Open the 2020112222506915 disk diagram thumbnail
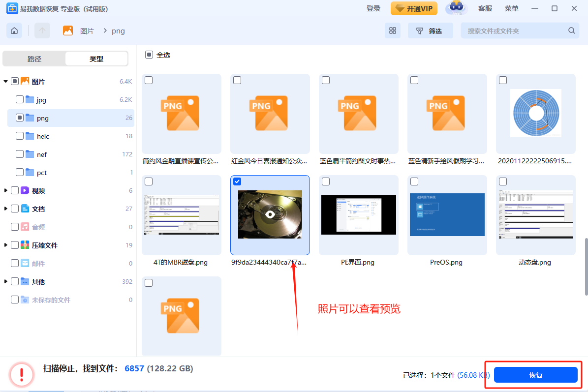The width and height of the screenshot is (588, 392). [536, 113]
